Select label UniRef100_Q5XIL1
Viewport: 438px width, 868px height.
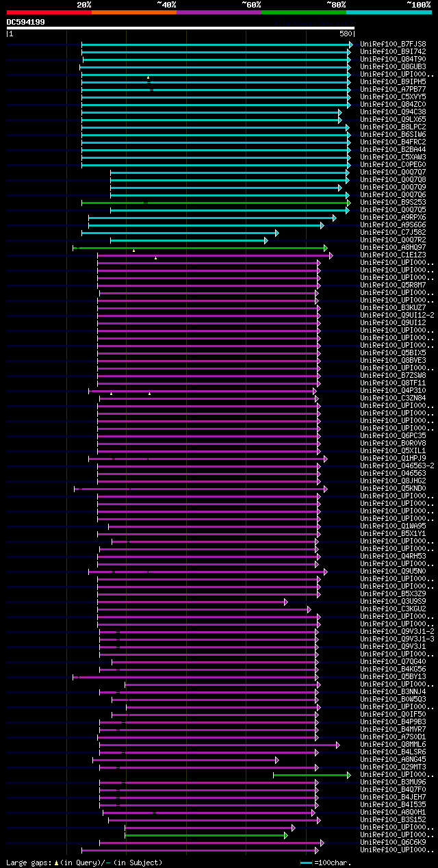tap(393, 450)
